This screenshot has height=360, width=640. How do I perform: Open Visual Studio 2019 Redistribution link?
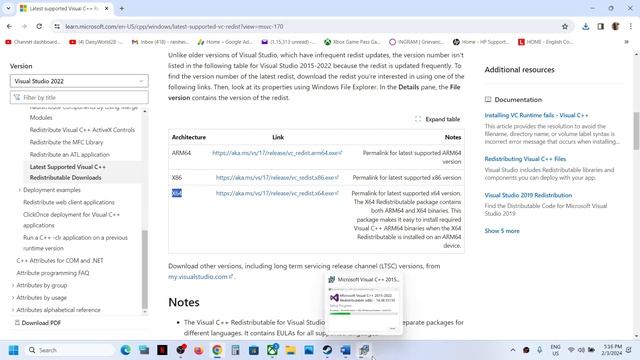(x=528, y=195)
